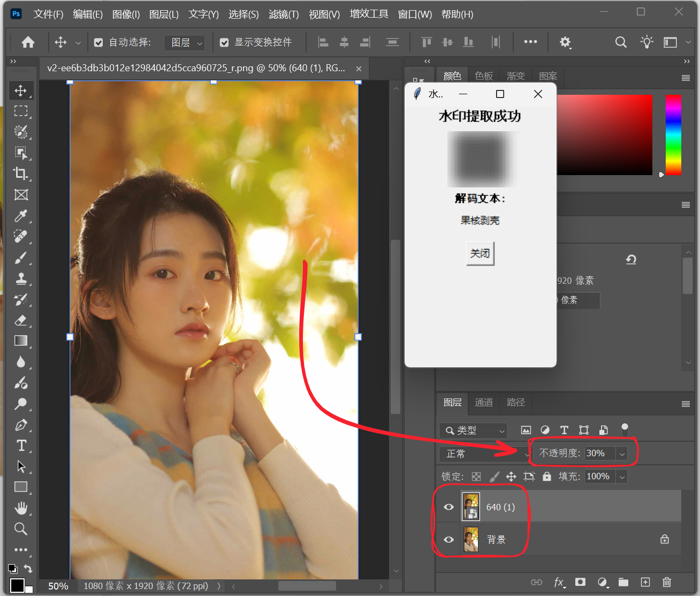The height and width of the screenshot is (596, 700).
Task: Click the Create new layer icon
Action: point(645,582)
